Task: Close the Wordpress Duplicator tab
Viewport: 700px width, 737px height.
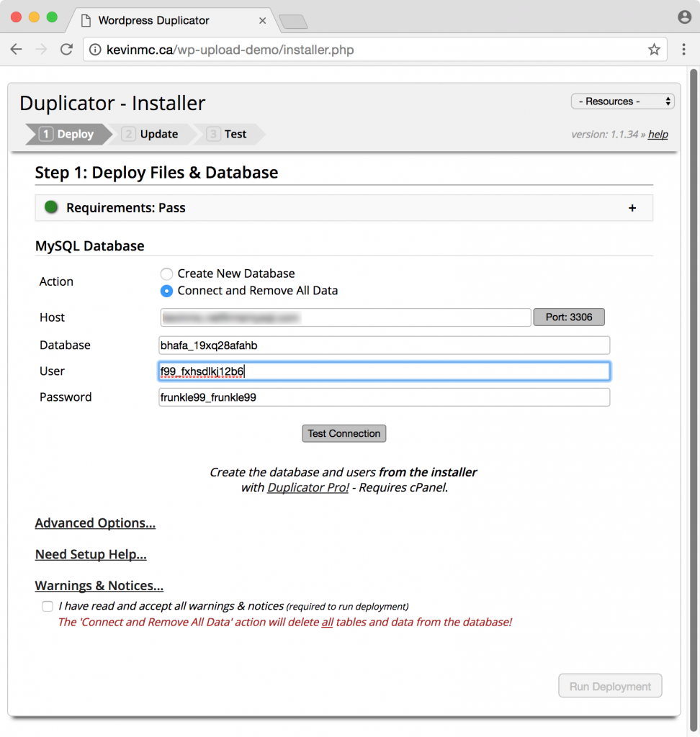Action: pos(262,21)
